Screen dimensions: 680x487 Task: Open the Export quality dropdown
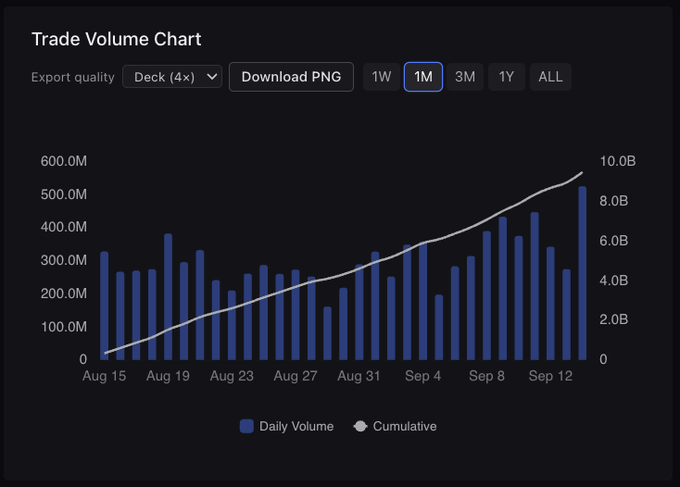(172, 77)
